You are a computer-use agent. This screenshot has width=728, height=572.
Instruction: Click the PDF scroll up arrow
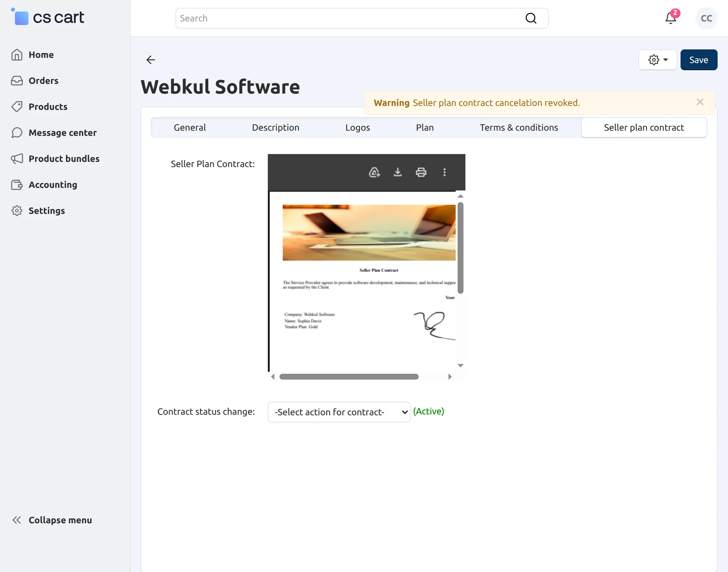pyautogui.click(x=461, y=196)
